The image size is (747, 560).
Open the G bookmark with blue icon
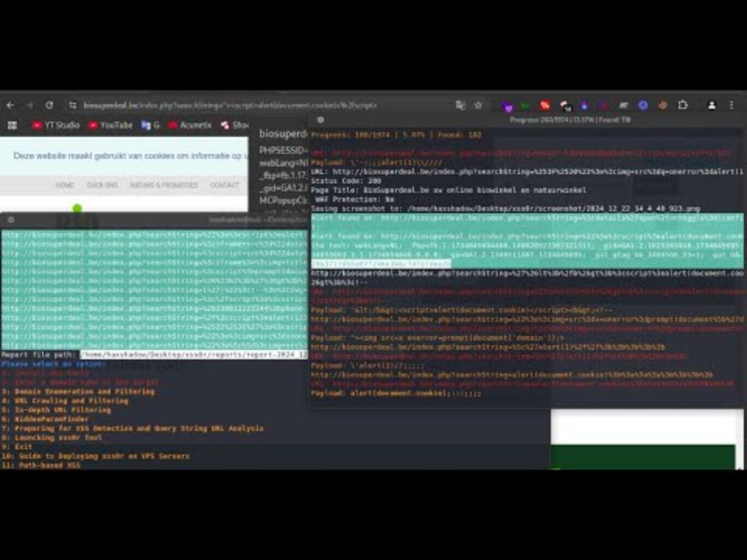[151, 125]
